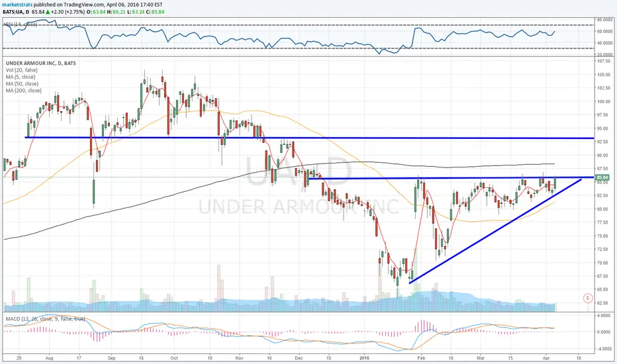Click the MA (200, close) legend entry
Image resolution: width=617 pixels, height=364 pixels.
coord(24,91)
